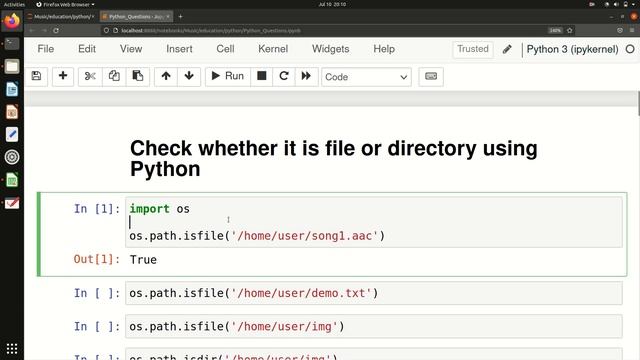Click the Out[1] True output
The width and height of the screenshot is (640, 360).
[x=143, y=260]
